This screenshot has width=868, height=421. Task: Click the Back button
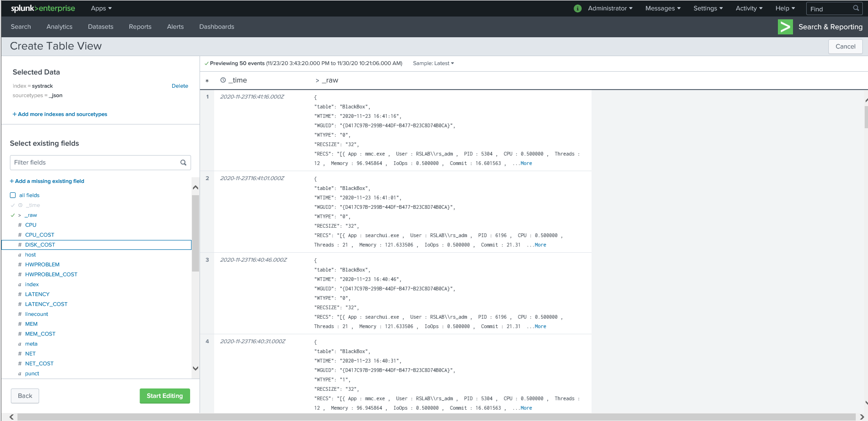tap(25, 396)
